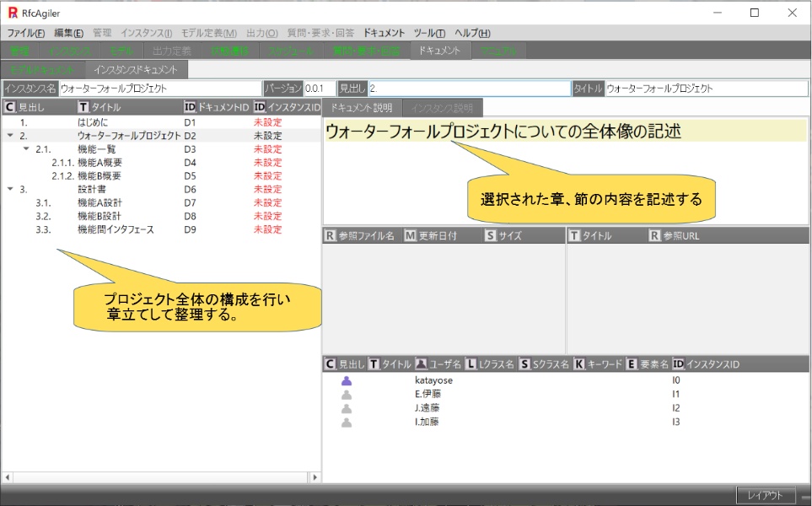Click the 参照URL column header icon
The width and height of the screenshot is (812, 506).
[x=654, y=236]
